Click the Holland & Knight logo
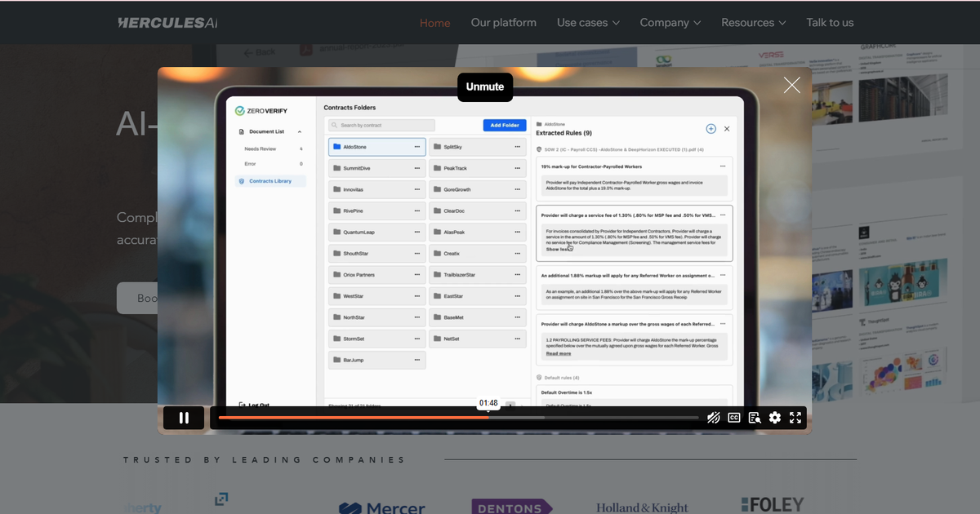The height and width of the screenshot is (514, 980). [x=642, y=507]
